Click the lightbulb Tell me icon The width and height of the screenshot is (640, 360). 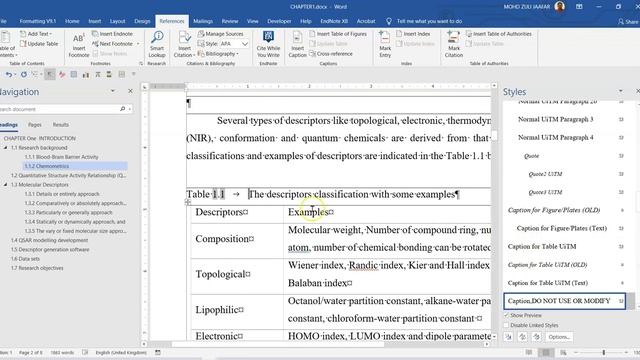coord(389,21)
